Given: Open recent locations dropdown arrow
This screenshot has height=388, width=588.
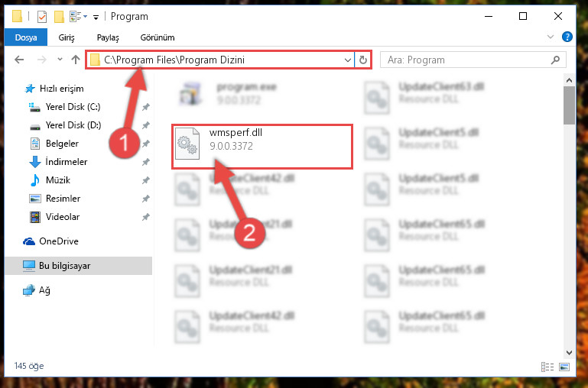Looking at the screenshot, I should [60, 59].
